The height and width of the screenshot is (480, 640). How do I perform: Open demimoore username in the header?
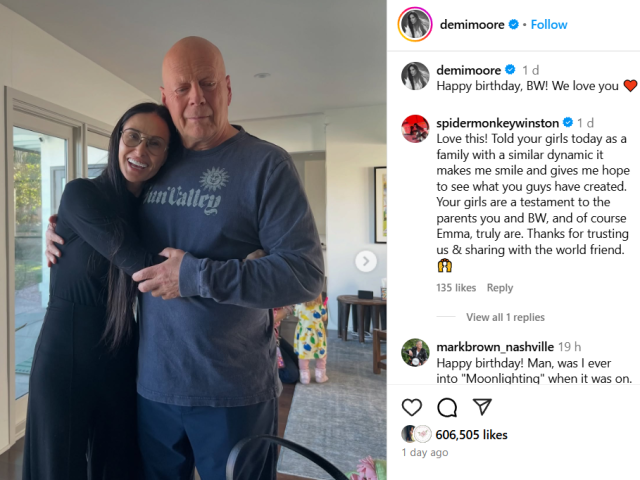coord(472,24)
